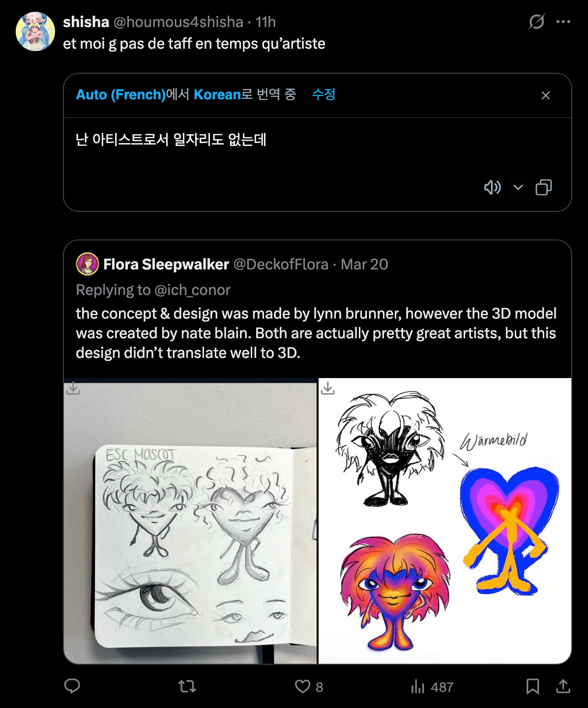
Task: Like the tweet with 8 likes
Action: (x=303, y=686)
